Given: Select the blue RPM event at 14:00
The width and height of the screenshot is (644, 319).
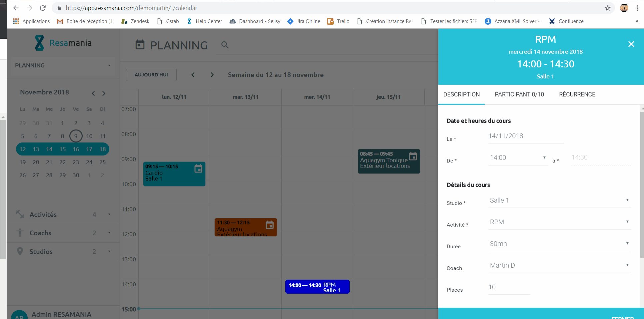Looking at the screenshot, I should [317, 287].
